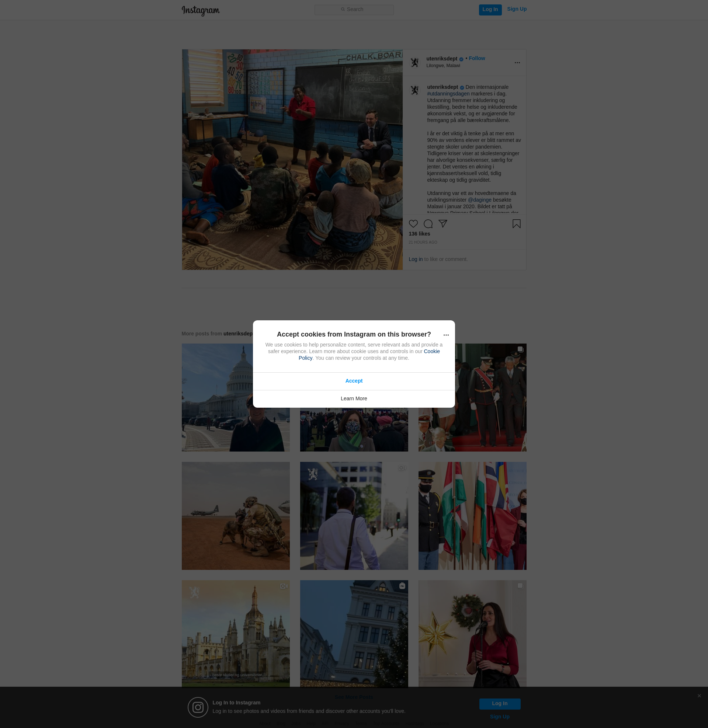Open the #utdanningsdagen hashtag link

[448, 94]
